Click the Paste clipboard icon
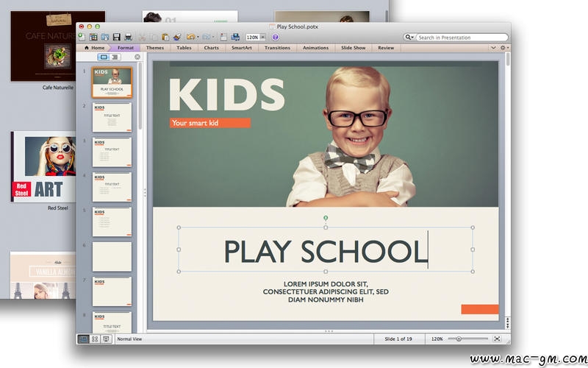This screenshot has height=368, width=588. pos(165,37)
